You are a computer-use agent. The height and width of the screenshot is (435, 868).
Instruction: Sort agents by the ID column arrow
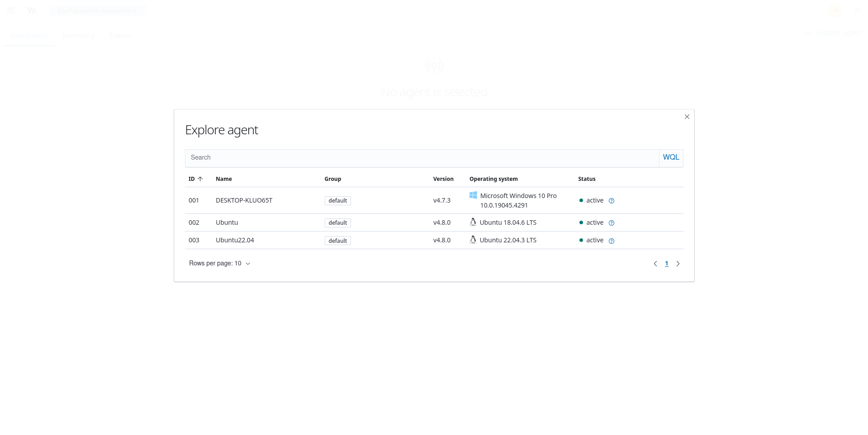tap(200, 179)
